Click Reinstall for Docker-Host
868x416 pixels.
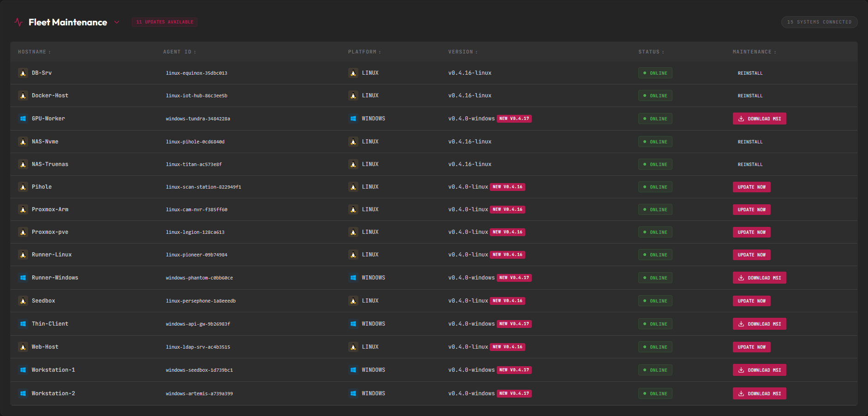[750, 95]
